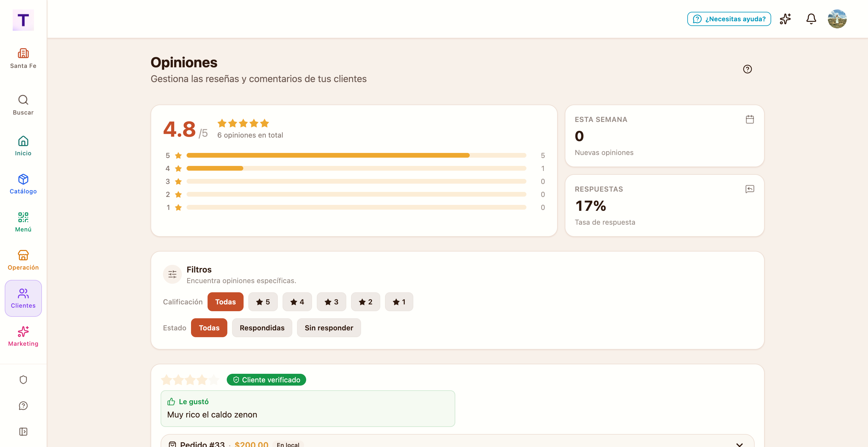
Task: Select the Sin responder status filter
Action: (329, 328)
